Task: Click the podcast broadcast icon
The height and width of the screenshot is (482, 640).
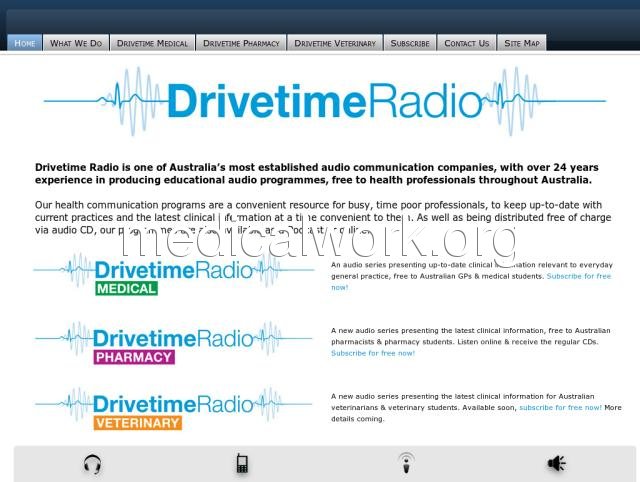Action: 406,463
